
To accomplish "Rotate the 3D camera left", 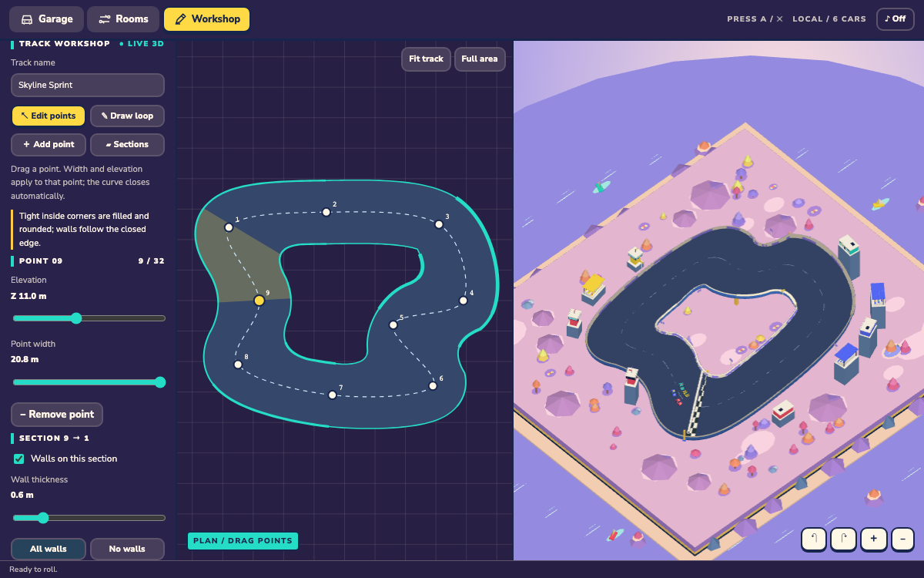I will tap(814, 539).
